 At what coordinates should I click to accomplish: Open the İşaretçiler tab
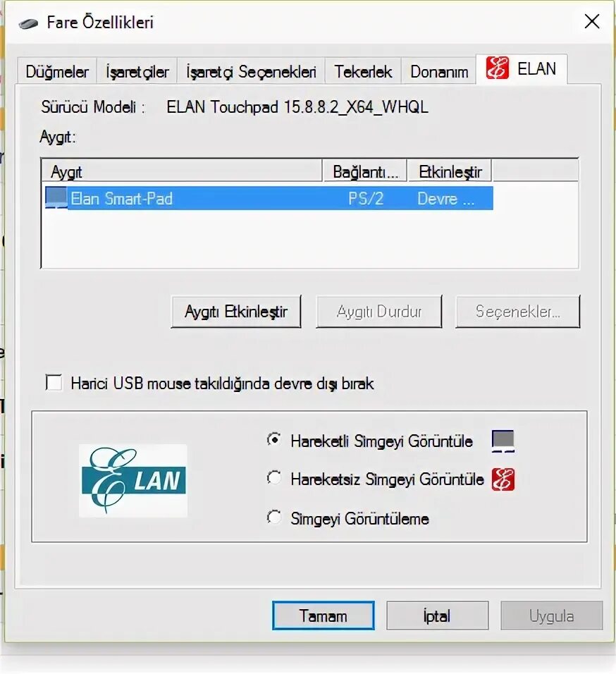137,71
